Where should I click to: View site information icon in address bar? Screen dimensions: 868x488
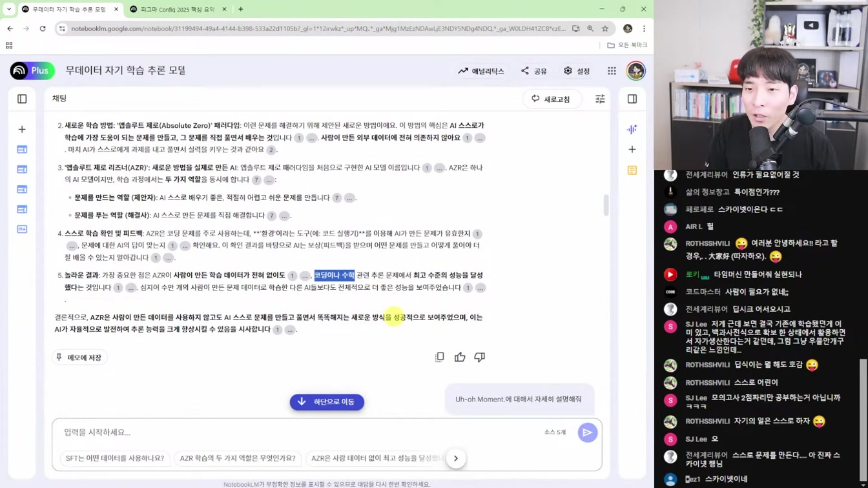coord(62,28)
